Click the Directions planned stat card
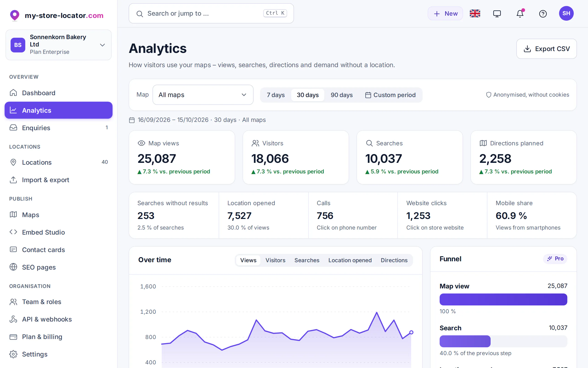Viewport: 588px width, 368px height. click(523, 157)
